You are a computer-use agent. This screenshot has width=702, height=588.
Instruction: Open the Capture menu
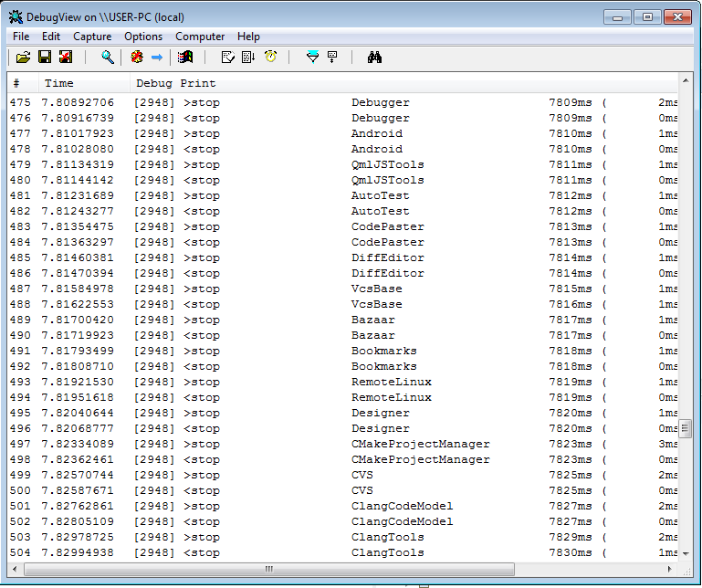pos(92,37)
